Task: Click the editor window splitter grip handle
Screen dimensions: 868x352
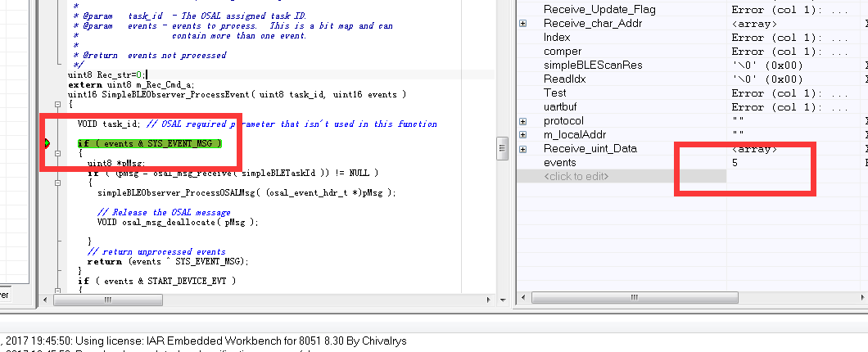Action: point(503,148)
